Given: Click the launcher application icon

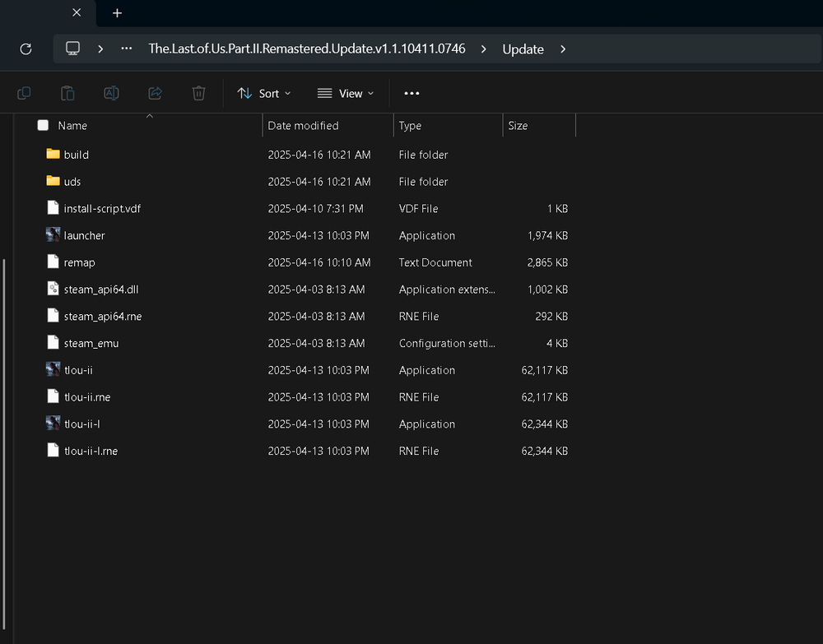Looking at the screenshot, I should tap(53, 234).
